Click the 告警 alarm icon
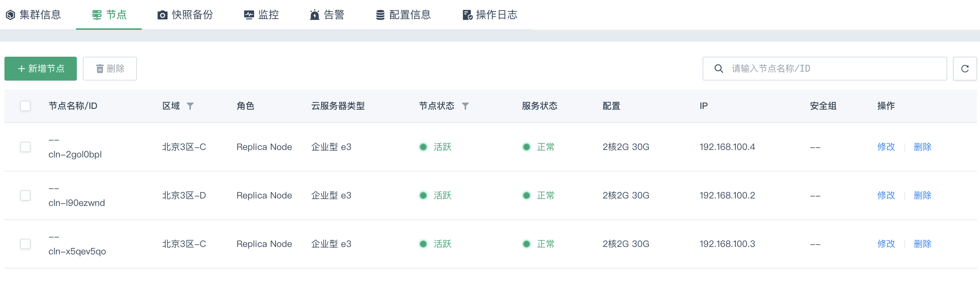The height and width of the screenshot is (282, 980). click(314, 15)
